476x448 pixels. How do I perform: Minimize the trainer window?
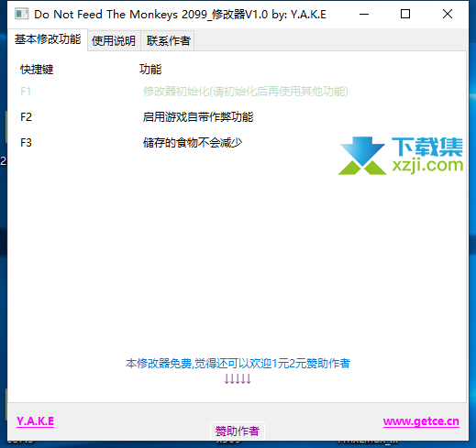(x=364, y=14)
